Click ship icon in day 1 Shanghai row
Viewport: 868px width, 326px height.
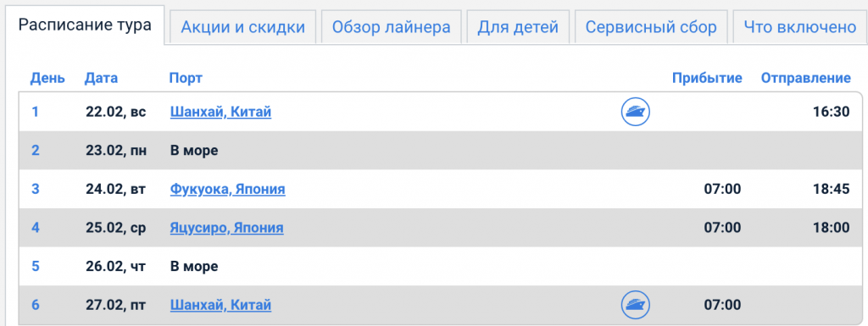[635, 112]
